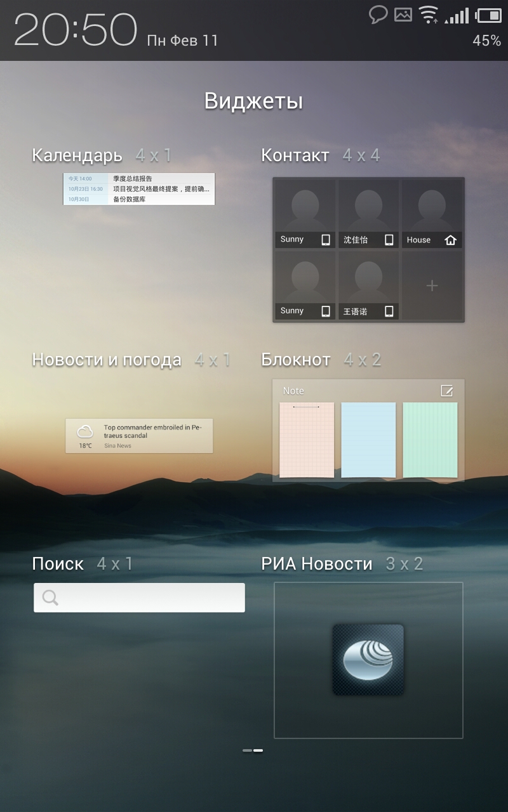Image resolution: width=508 pixels, height=812 pixels.
Task: Tap the chat notification icon in status bar
Action: click(378, 15)
